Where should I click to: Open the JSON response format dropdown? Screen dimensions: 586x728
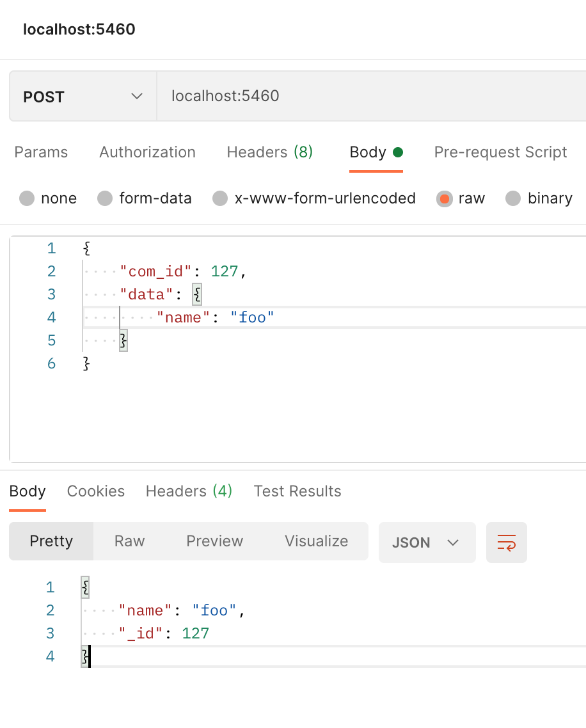[x=427, y=542]
